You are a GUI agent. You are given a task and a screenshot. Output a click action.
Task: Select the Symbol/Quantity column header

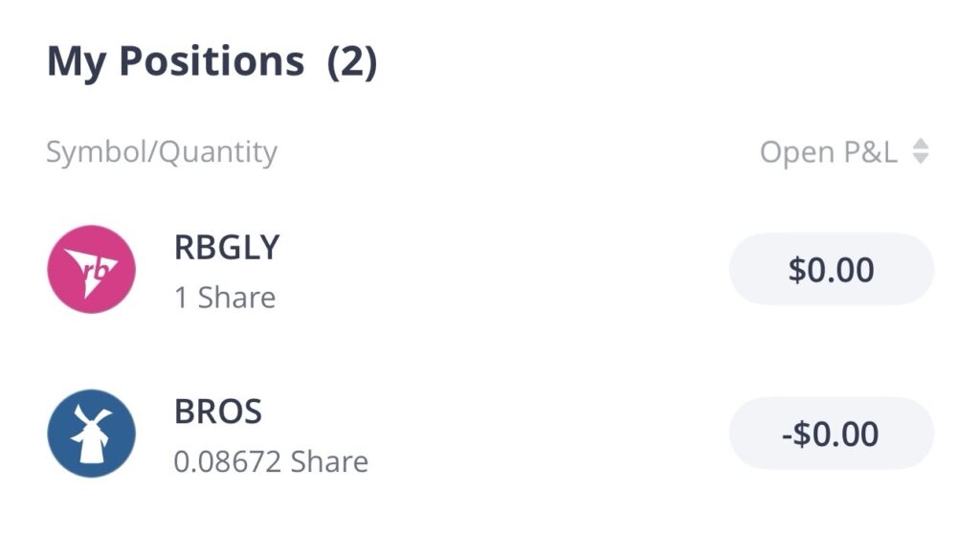(x=162, y=151)
